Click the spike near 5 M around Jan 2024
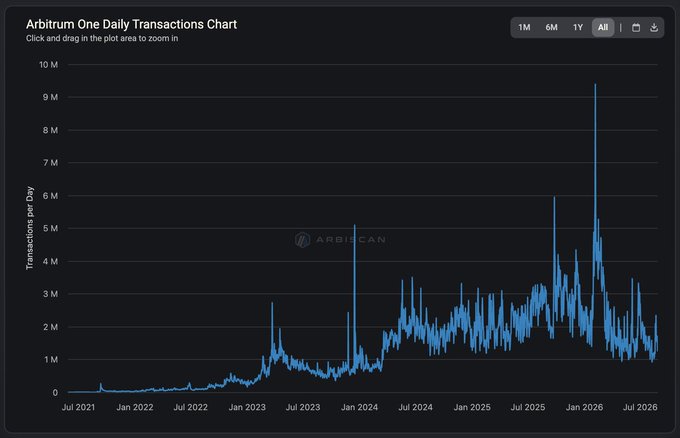680x438 pixels. coord(354,226)
